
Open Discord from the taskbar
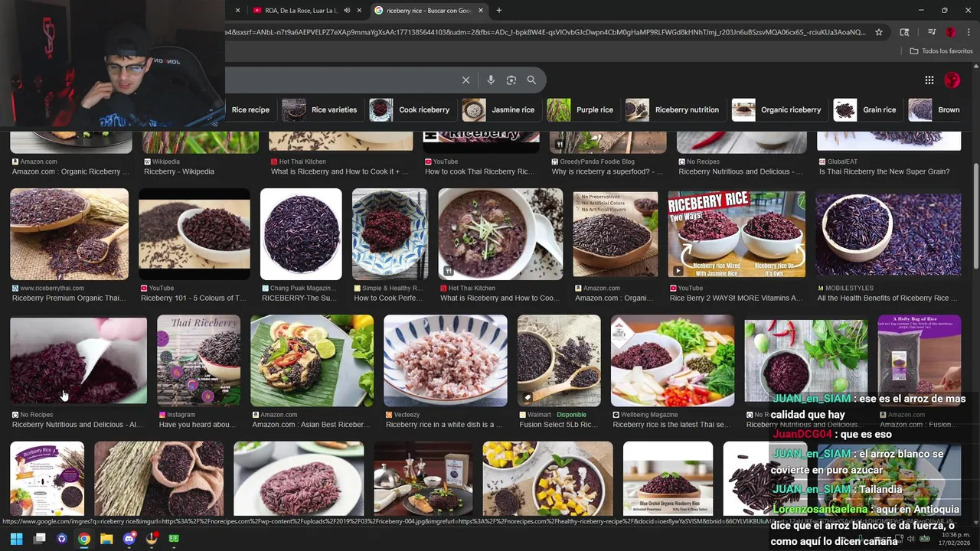coord(129,539)
